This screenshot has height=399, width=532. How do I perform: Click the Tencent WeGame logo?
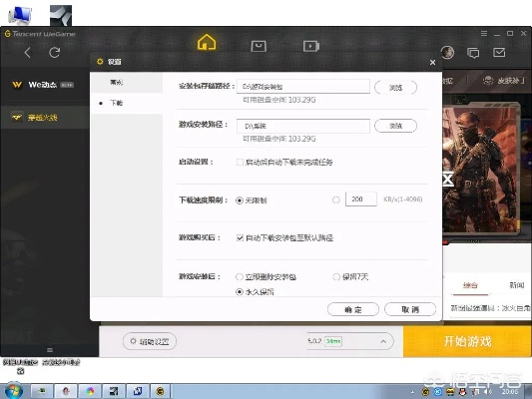pyautogui.click(x=40, y=34)
